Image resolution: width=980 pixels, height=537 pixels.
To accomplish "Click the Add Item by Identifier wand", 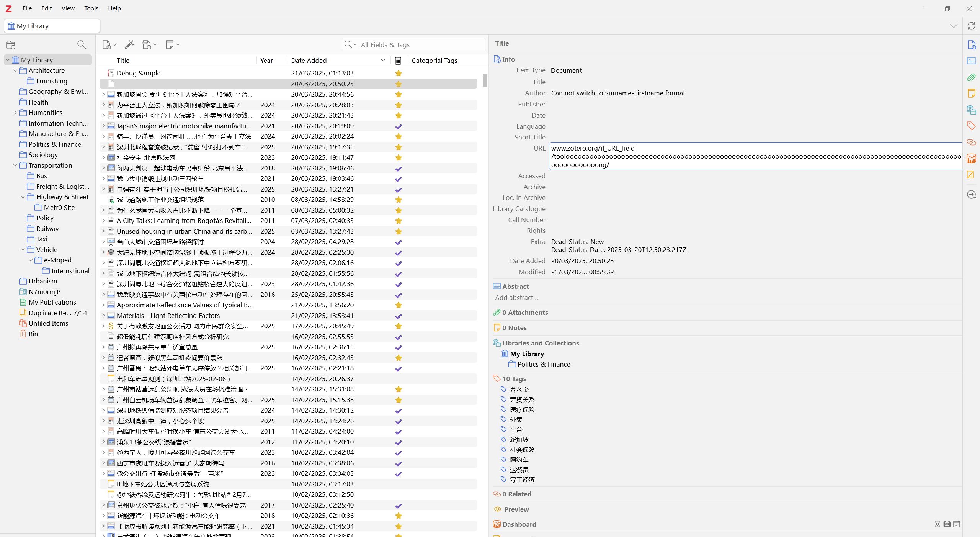I will (x=129, y=45).
